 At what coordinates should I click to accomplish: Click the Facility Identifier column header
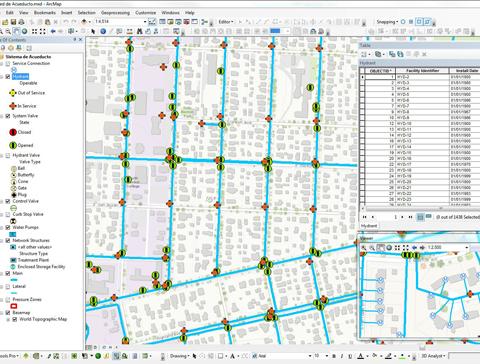click(x=422, y=71)
